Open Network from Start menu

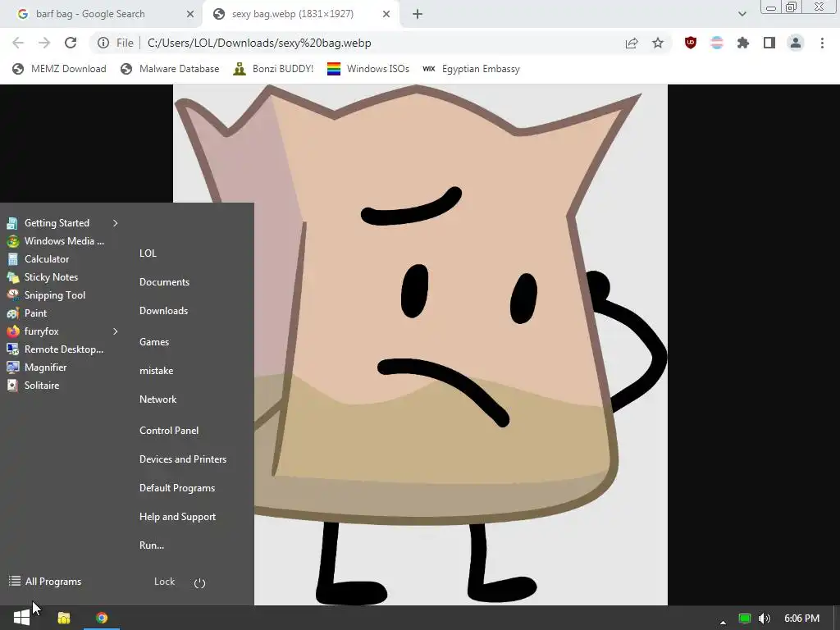point(158,399)
